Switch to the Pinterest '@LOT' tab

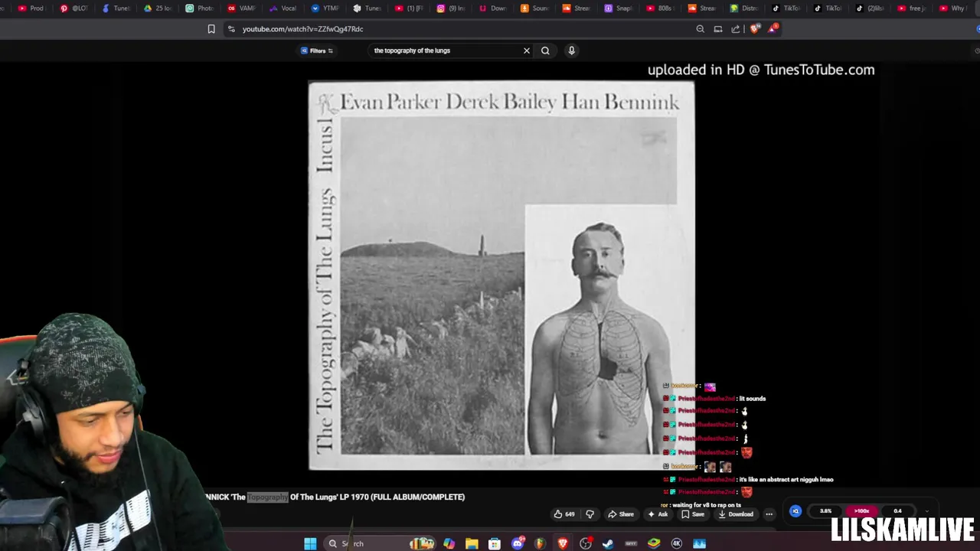click(x=74, y=8)
